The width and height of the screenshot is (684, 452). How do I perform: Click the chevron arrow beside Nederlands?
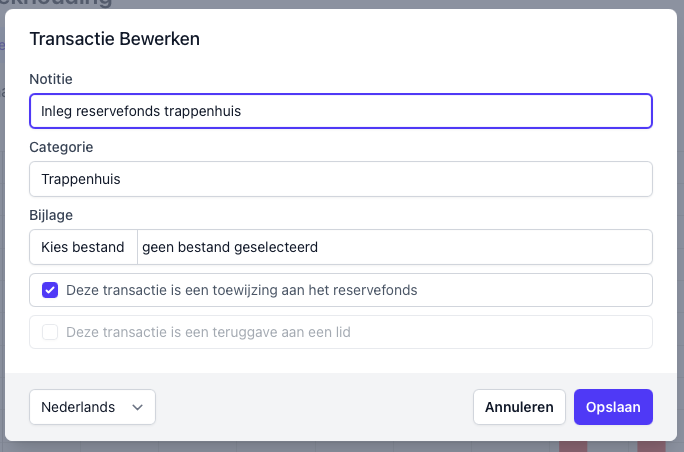pyautogui.click(x=138, y=407)
